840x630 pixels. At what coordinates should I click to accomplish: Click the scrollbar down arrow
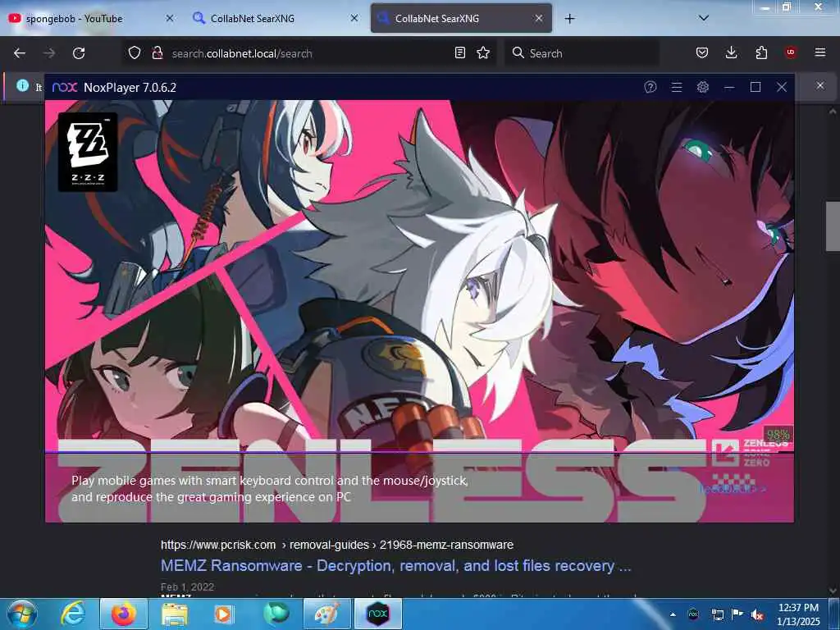click(x=832, y=591)
